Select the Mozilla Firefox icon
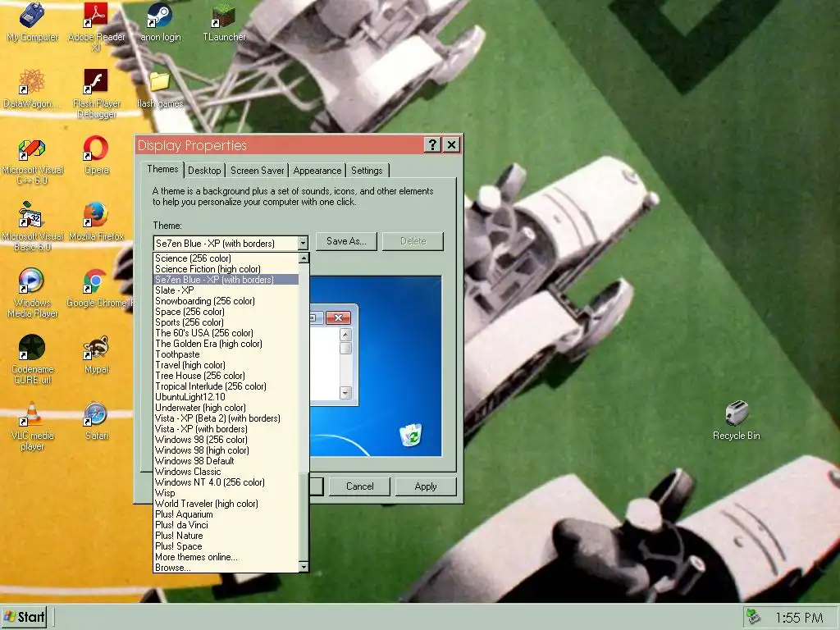 pyautogui.click(x=97, y=221)
